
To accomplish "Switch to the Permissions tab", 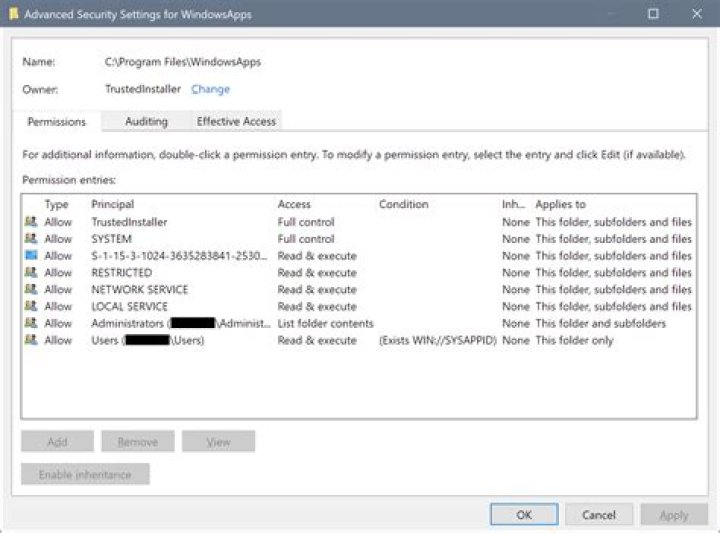I will [x=56, y=122].
